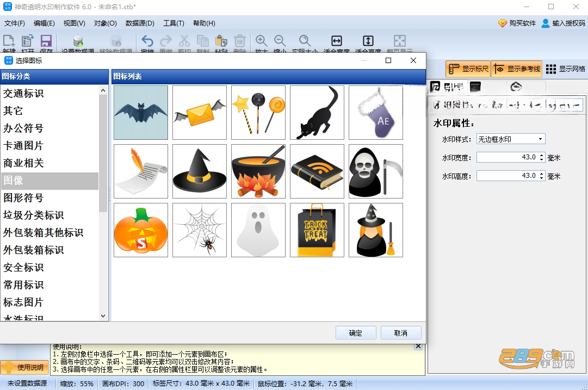Select the witch with broom thumbnail
Image resolution: width=588 pixels, height=390 pixels.
click(x=376, y=230)
